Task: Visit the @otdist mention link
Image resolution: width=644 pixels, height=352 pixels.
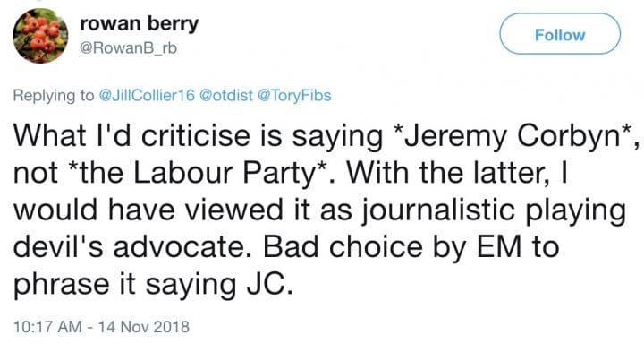Action: tap(226, 96)
